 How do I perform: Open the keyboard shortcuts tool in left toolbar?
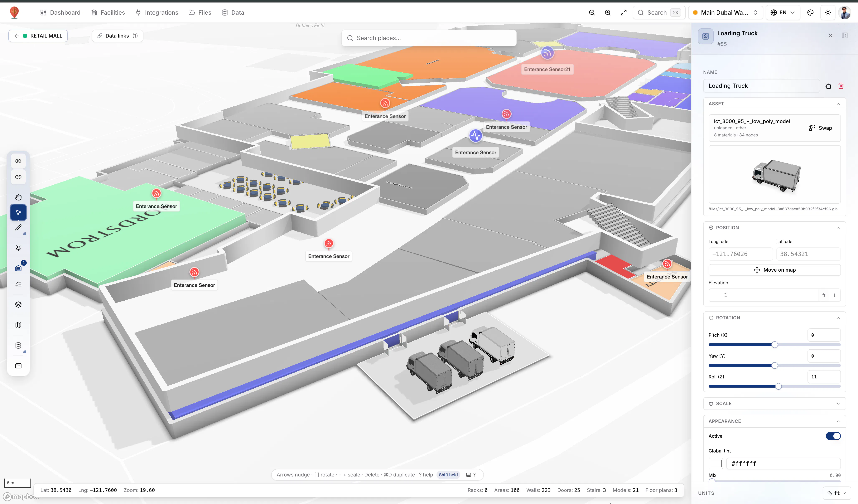(x=18, y=366)
